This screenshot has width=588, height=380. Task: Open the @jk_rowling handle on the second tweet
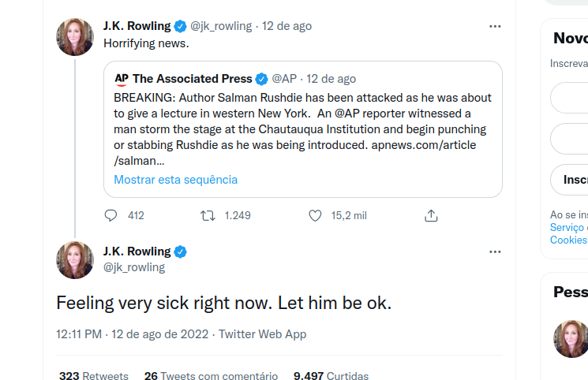click(x=134, y=267)
